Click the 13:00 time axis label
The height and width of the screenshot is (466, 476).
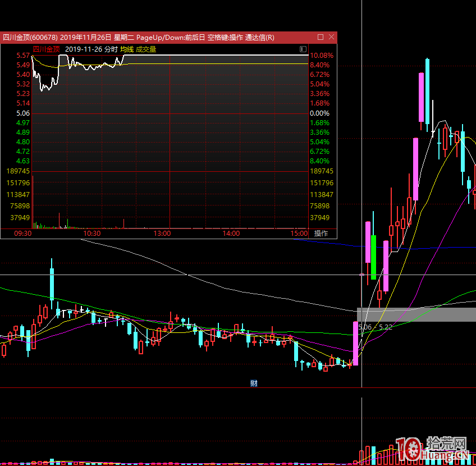click(162, 234)
